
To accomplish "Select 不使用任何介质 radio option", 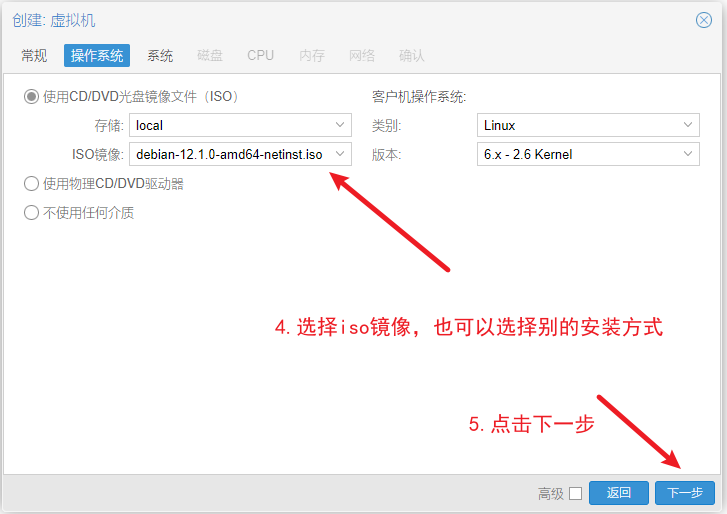I will pyautogui.click(x=31, y=212).
